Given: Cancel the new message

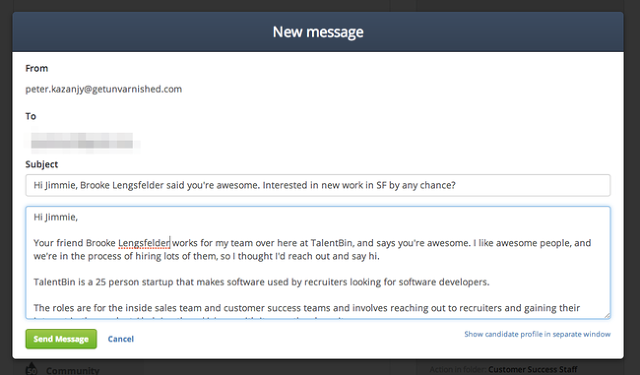Looking at the screenshot, I should (x=121, y=339).
